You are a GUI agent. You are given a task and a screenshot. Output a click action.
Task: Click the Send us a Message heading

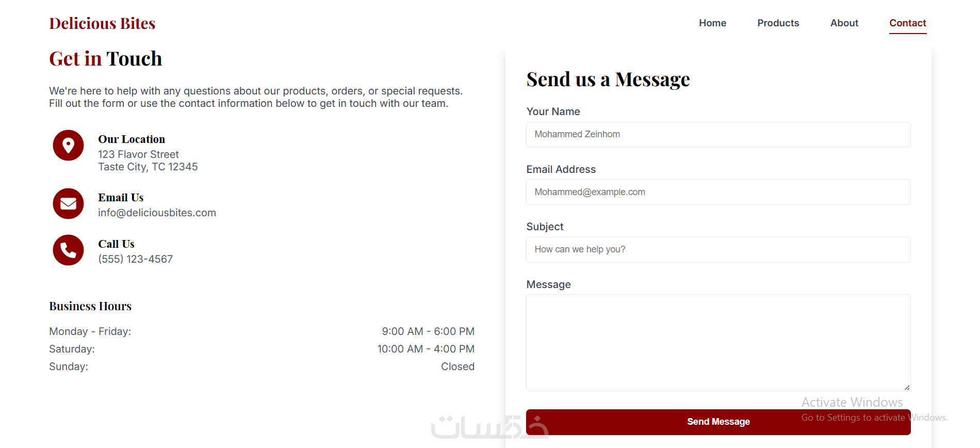click(608, 79)
